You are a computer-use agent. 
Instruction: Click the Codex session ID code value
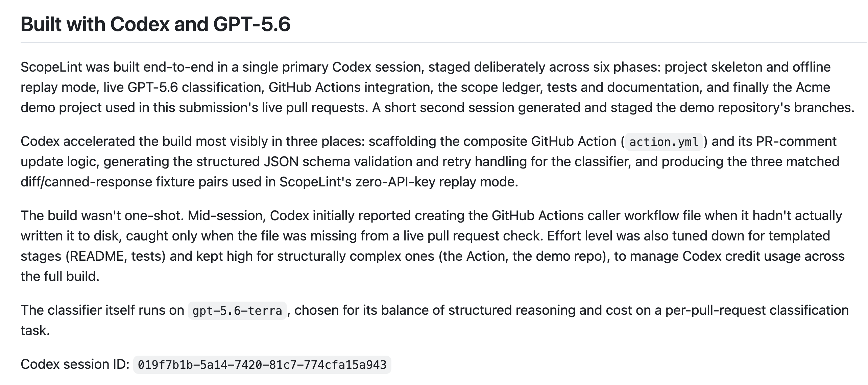[262, 365]
